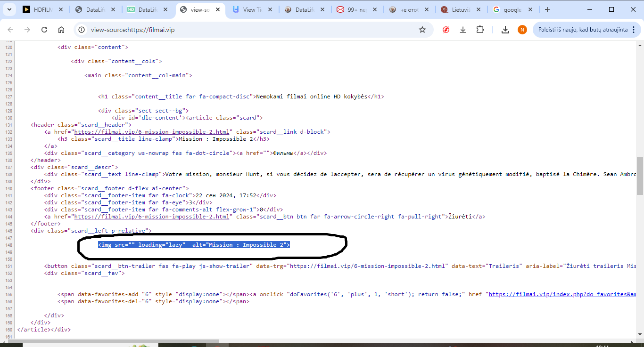Click the vertical scrollbar thumb

tap(640, 176)
